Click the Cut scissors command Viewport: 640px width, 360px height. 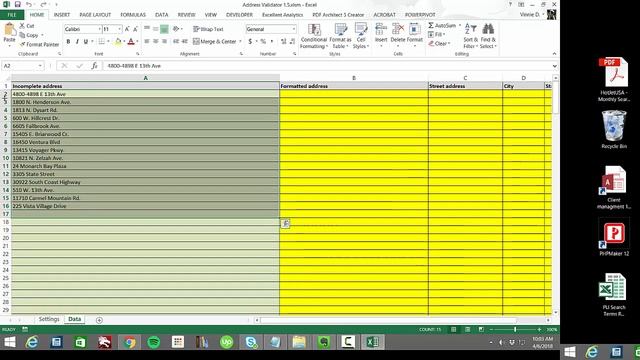pyautogui.click(x=27, y=26)
